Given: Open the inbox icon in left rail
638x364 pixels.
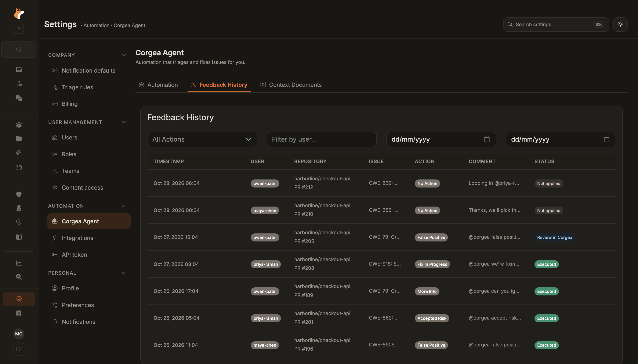Looking at the screenshot, I should [x=19, y=69].
